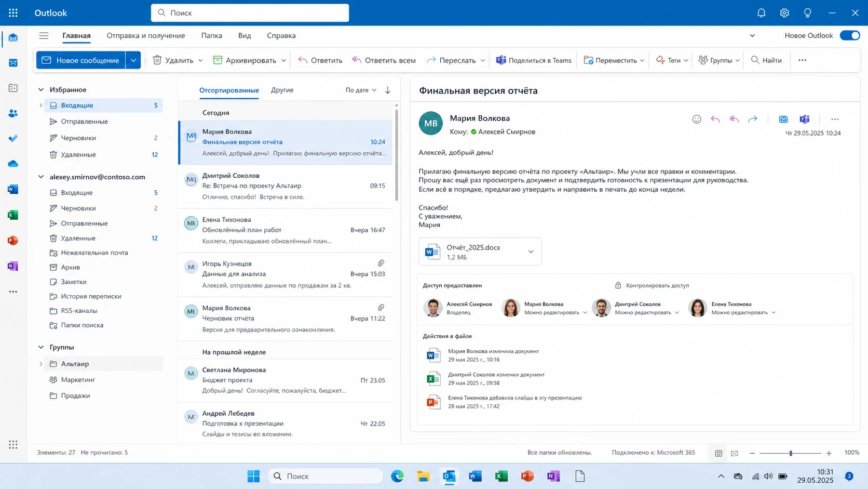This screenshot has width=868, height=489.
Task: Switch to reading view in the status bar
Action: click(x=735, y=453)
